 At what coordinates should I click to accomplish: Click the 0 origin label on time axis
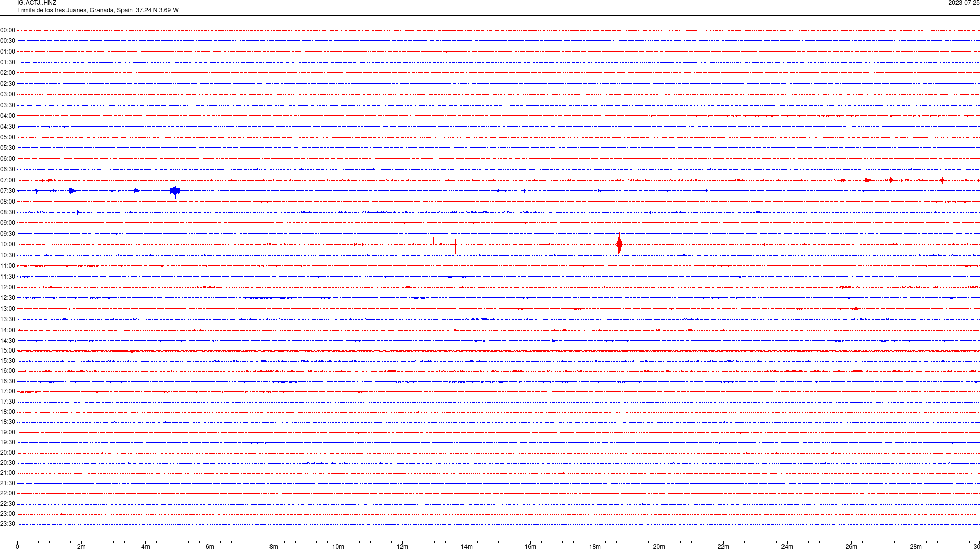[17, 547]
